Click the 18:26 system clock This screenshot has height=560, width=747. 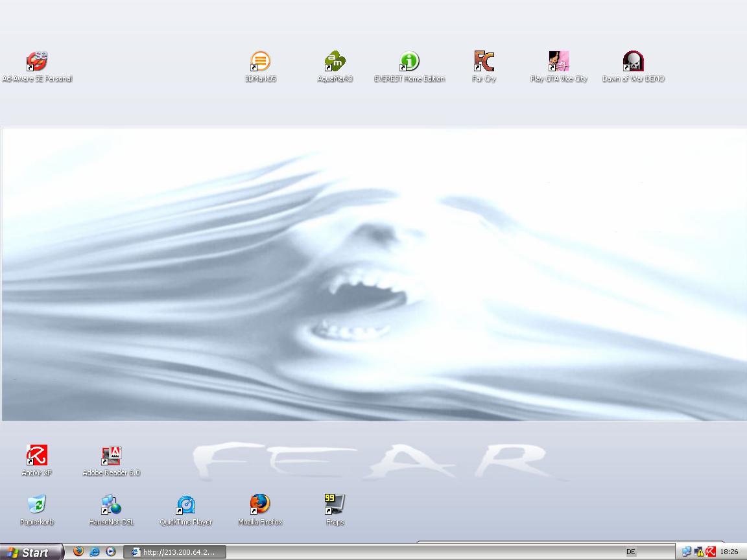[729, 552]
